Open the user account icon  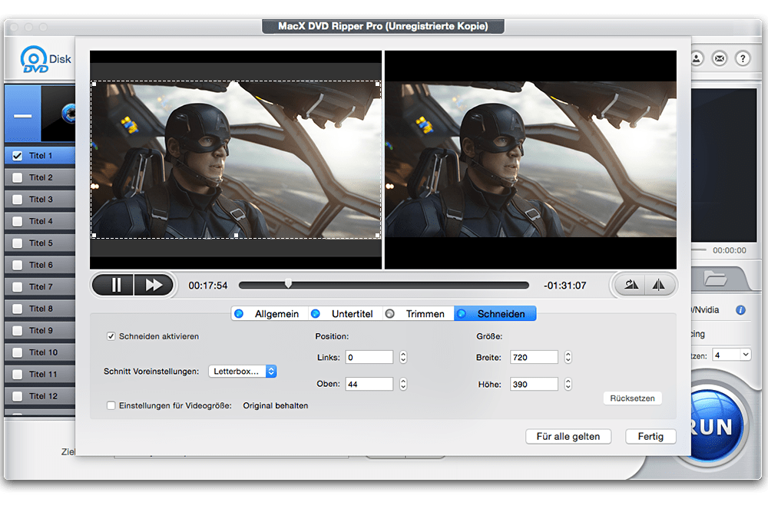click(x=697, y=58)
